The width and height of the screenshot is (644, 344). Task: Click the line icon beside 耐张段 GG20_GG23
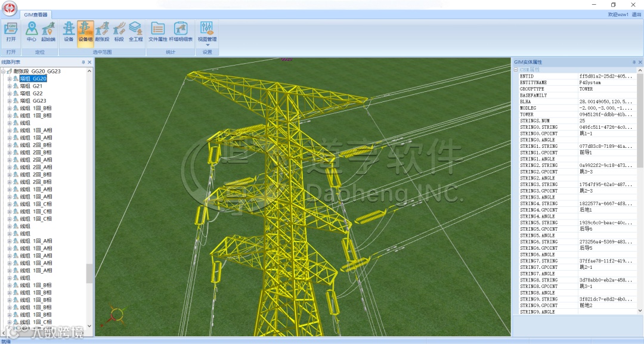pos(9,72)
